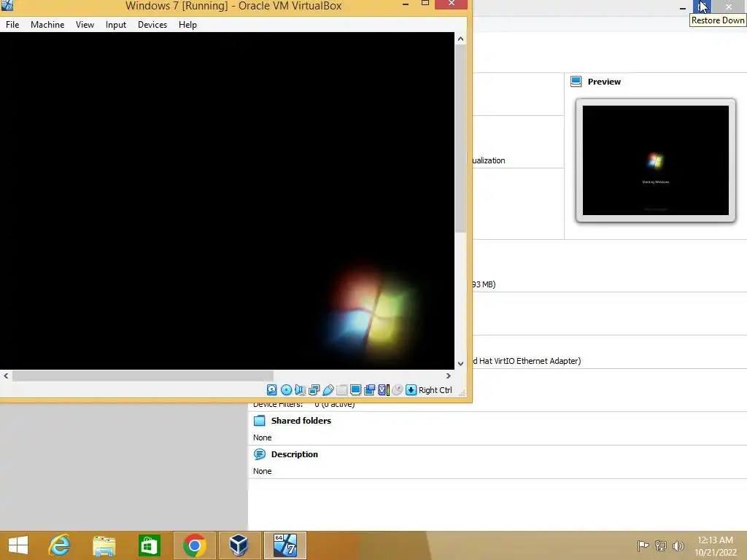Click the Right Ctrl host key label
Image resolution: width=747 pixels, height=560 pixels.
[x=436, y=390]
